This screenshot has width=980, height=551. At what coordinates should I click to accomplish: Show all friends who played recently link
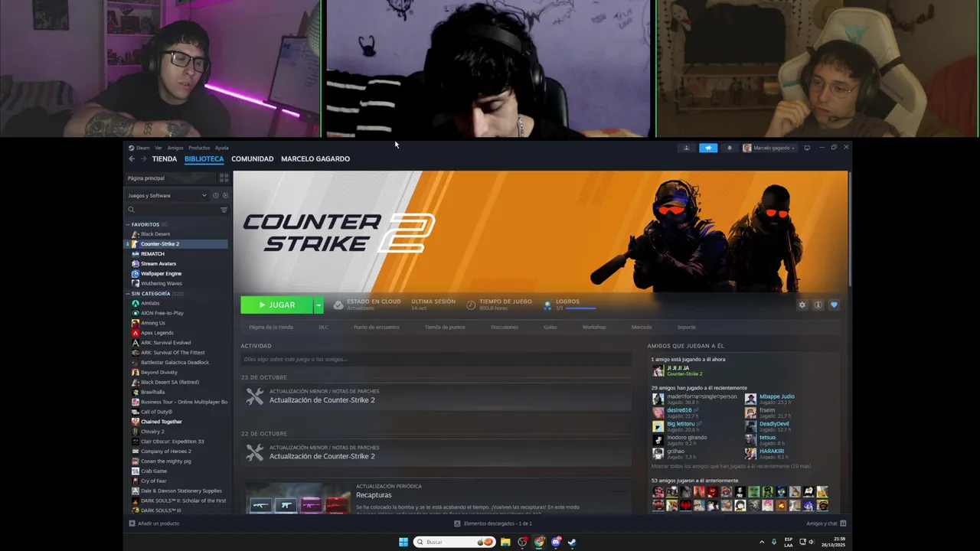point(731,466)
